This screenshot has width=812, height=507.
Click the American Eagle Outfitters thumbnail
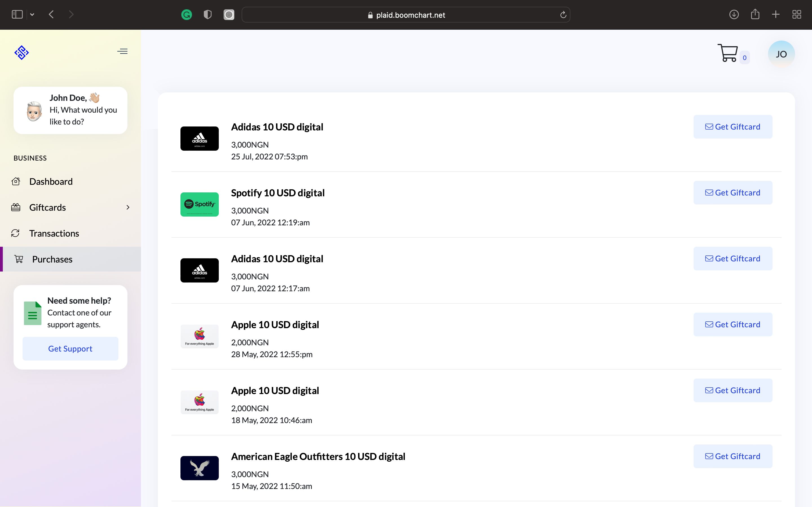199,468
